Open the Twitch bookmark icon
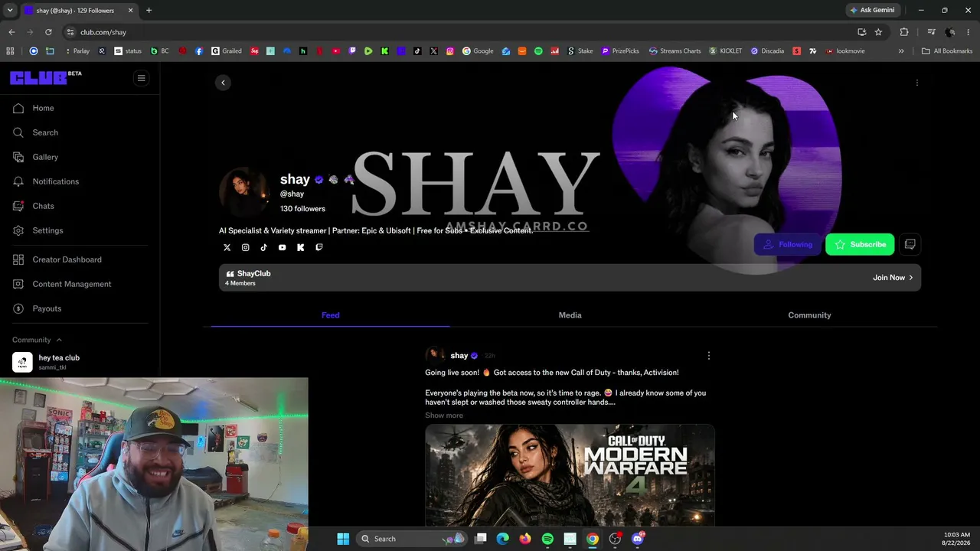 (352, 51)
